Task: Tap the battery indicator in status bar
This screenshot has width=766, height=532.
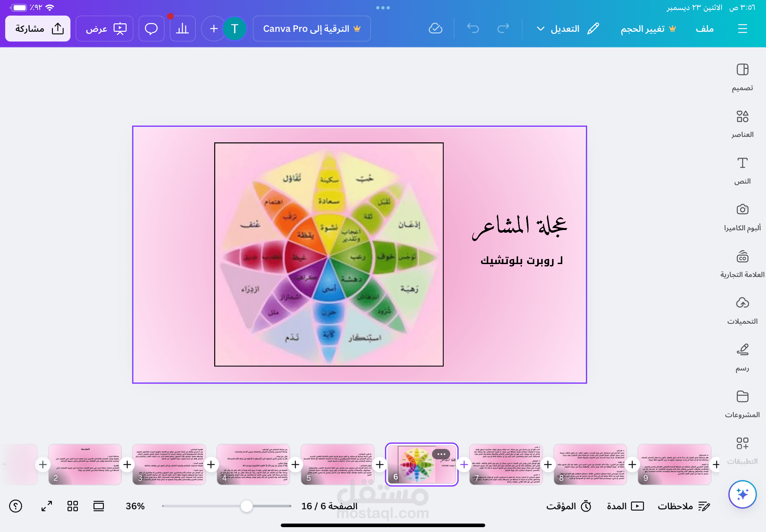Action: pyautogui.click(x=19, y=7)
